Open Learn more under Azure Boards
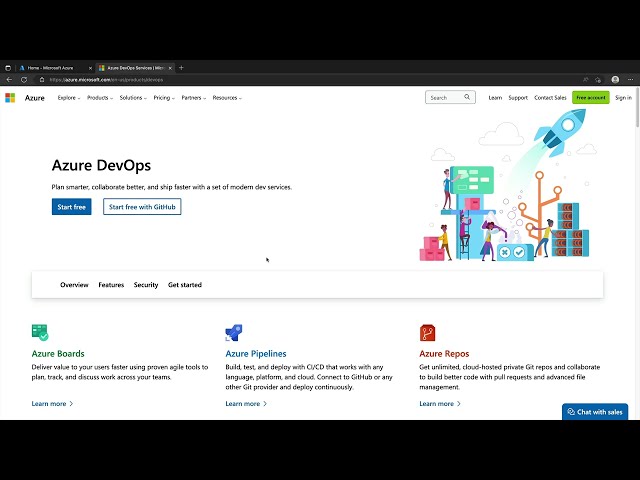The width and height of the screenshot is (640, 480). [52, 403]
